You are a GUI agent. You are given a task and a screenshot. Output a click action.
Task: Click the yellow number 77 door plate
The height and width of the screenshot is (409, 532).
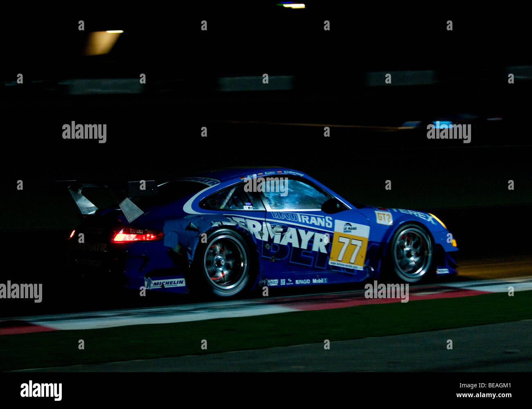pos(349,245)
